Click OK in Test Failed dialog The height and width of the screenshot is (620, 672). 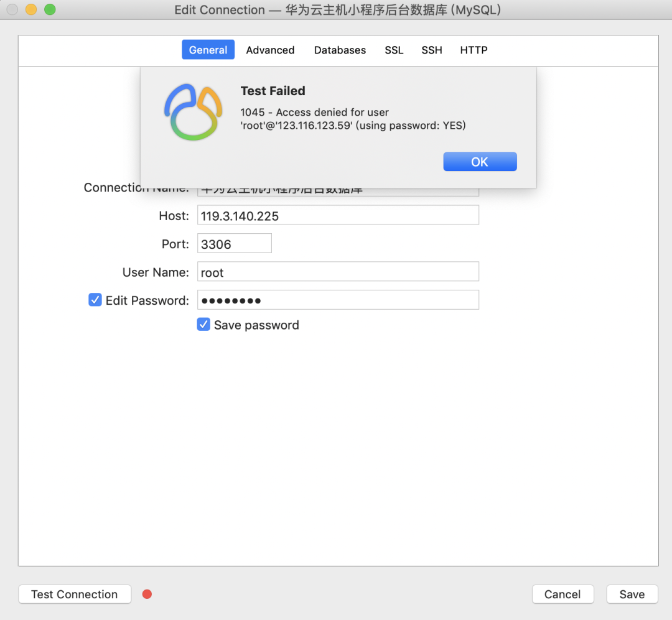click(480, 162)
